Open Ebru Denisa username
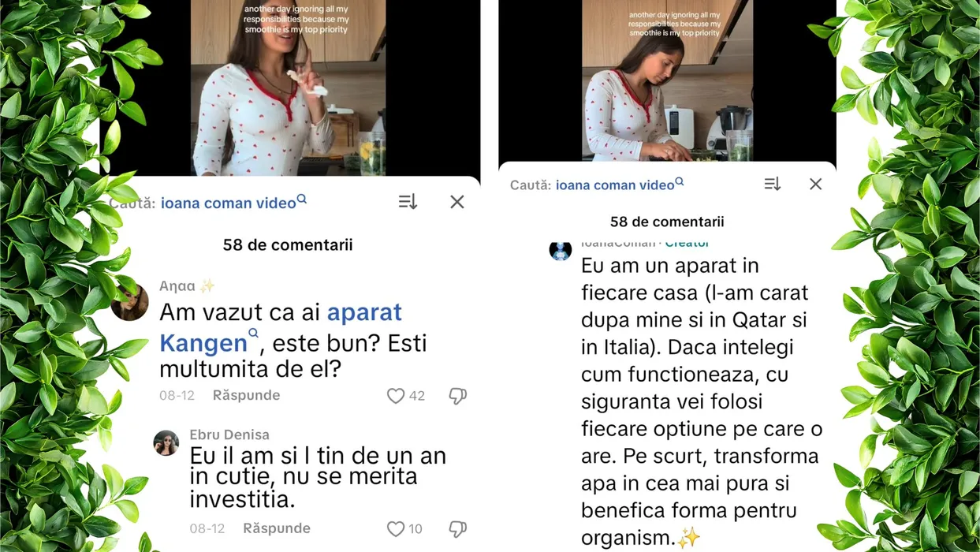The height and width of the screenshot is (552, 980). pos(229,435)
